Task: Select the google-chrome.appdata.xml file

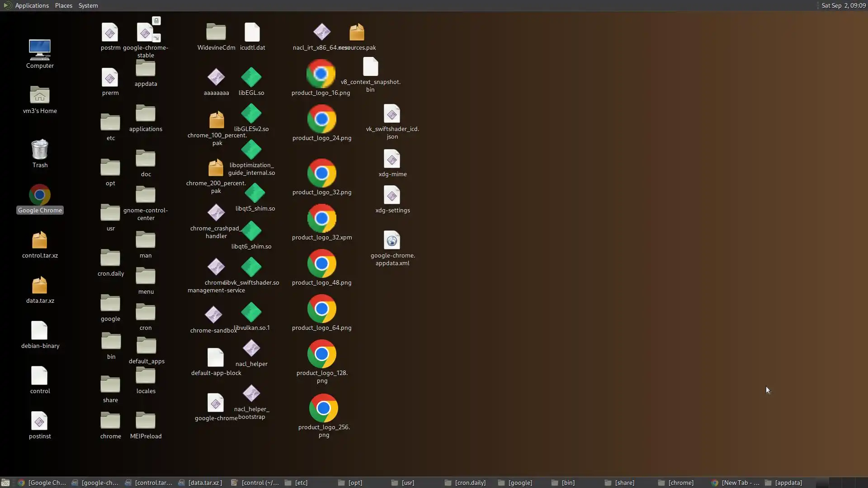Action: 392,240
